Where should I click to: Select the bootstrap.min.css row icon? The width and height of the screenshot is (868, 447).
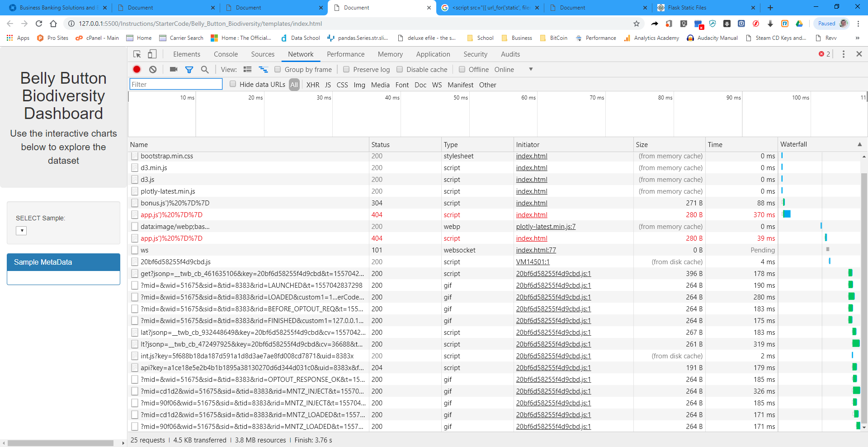(134, 156)
